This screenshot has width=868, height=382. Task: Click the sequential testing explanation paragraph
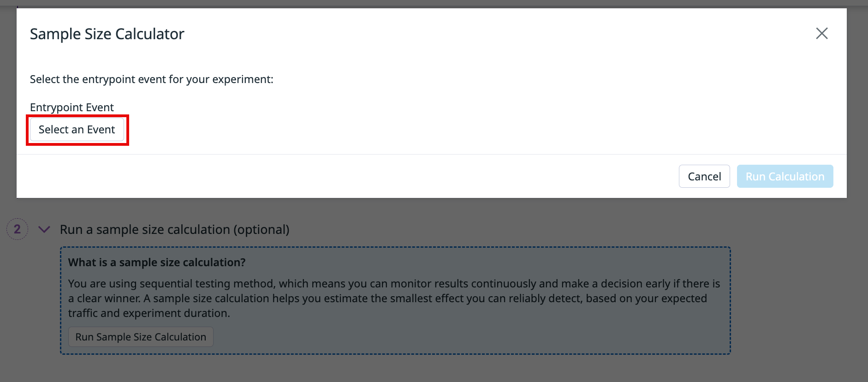[394, 298]
